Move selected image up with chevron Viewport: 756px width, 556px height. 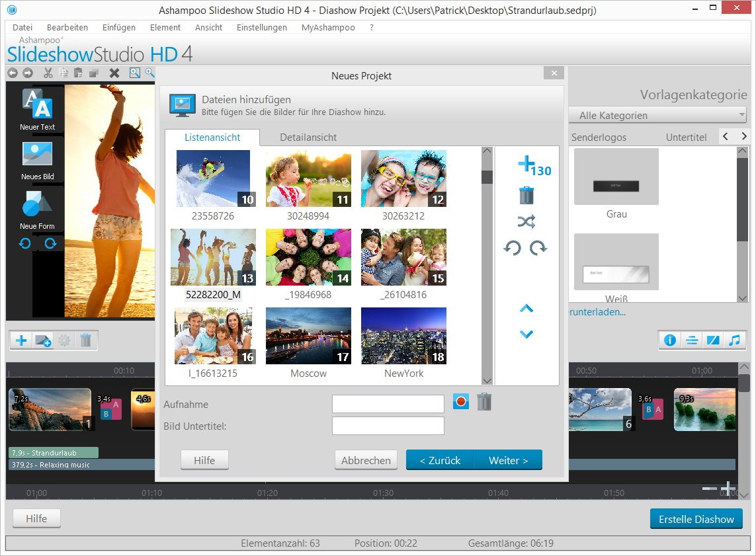coord(526,309)
